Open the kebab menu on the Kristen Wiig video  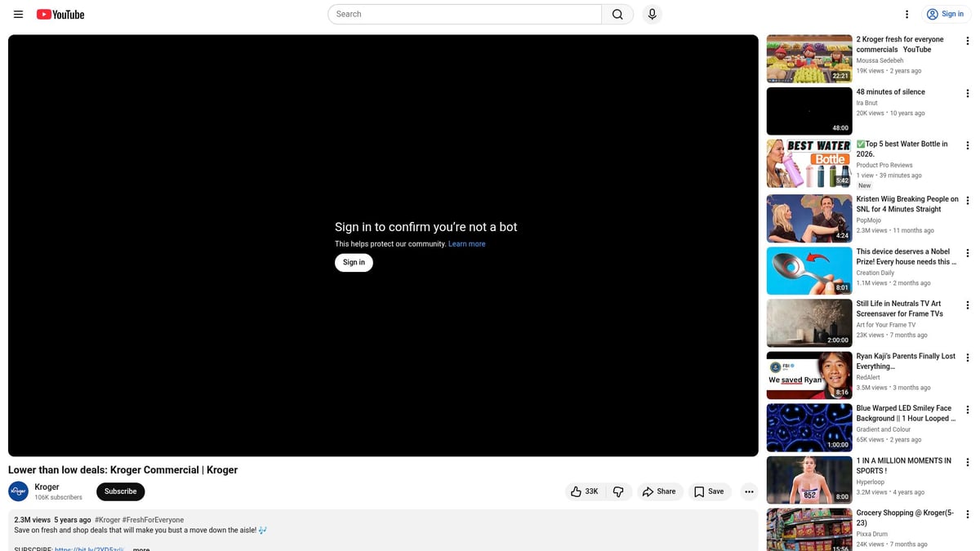click(968, 200)
